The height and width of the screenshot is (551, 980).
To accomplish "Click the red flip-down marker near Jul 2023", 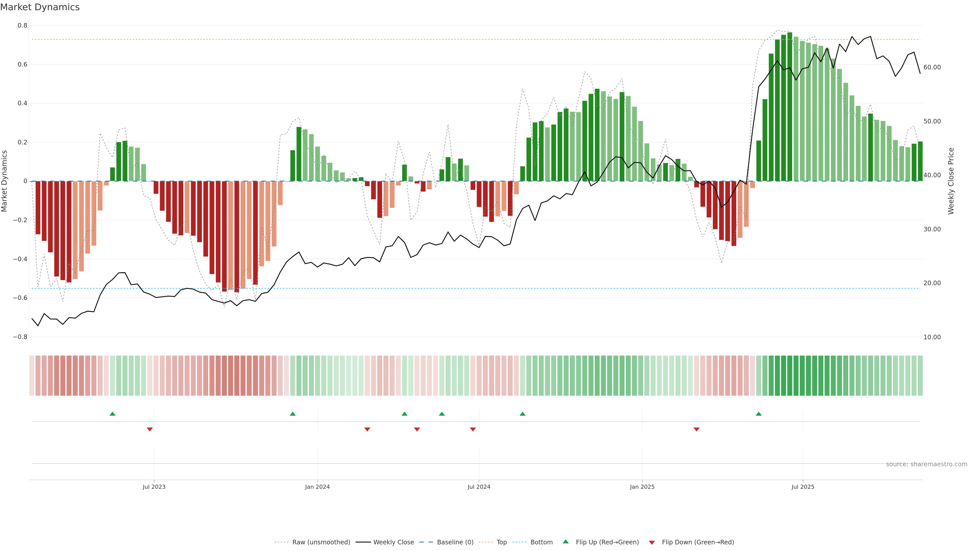I will 150,429.
